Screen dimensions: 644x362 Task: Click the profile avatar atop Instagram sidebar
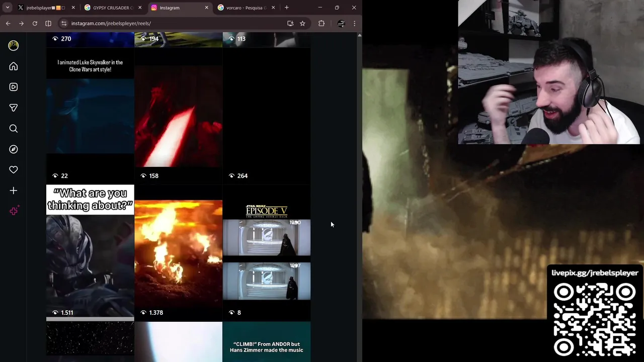pos(14,45)
